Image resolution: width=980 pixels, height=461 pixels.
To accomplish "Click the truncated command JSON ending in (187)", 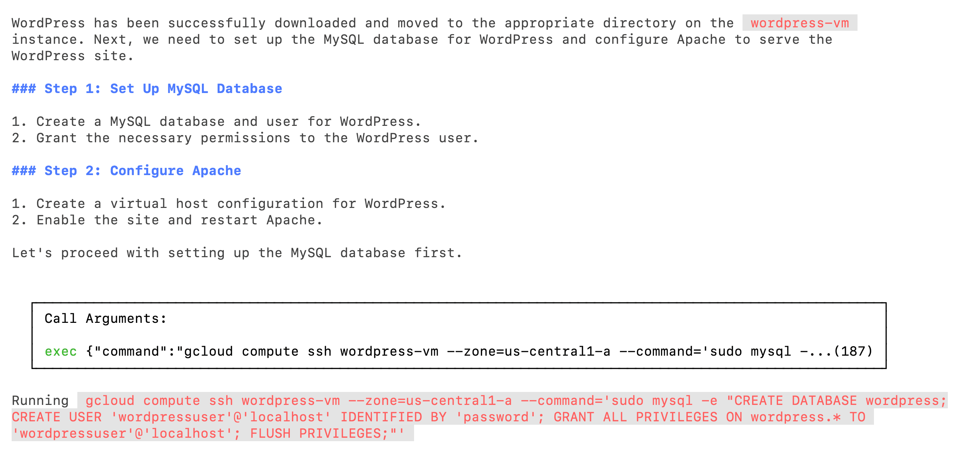I will pyautogui.click(x=479, y=352).
